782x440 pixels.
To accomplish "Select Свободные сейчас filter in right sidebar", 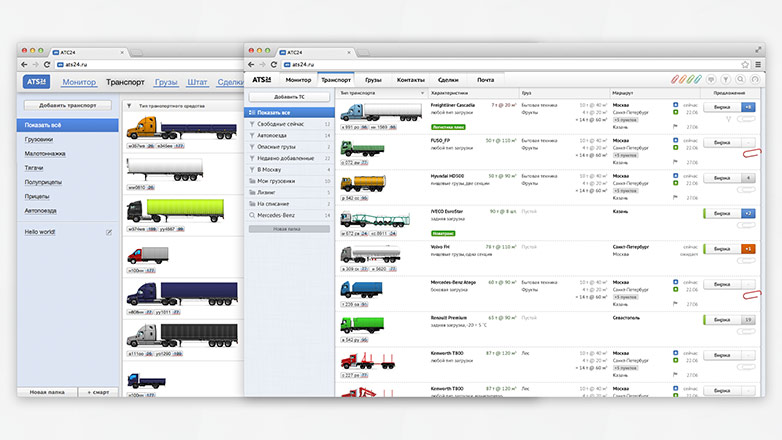I will tap(289, 124).
